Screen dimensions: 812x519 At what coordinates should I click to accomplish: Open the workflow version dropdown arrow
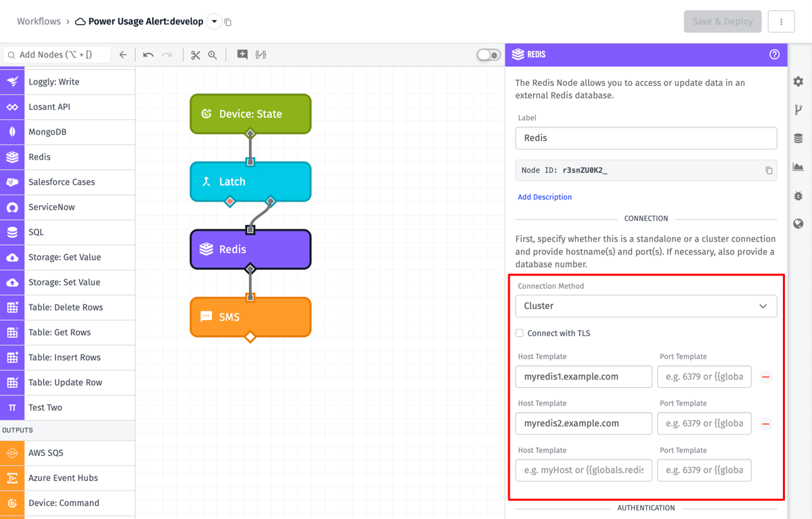click(x=215, y=22)
